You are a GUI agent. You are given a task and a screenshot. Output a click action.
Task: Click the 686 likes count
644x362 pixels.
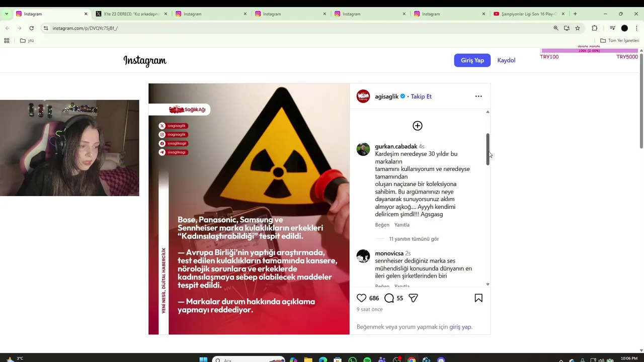pyautogui.click(x=374, y=298)
